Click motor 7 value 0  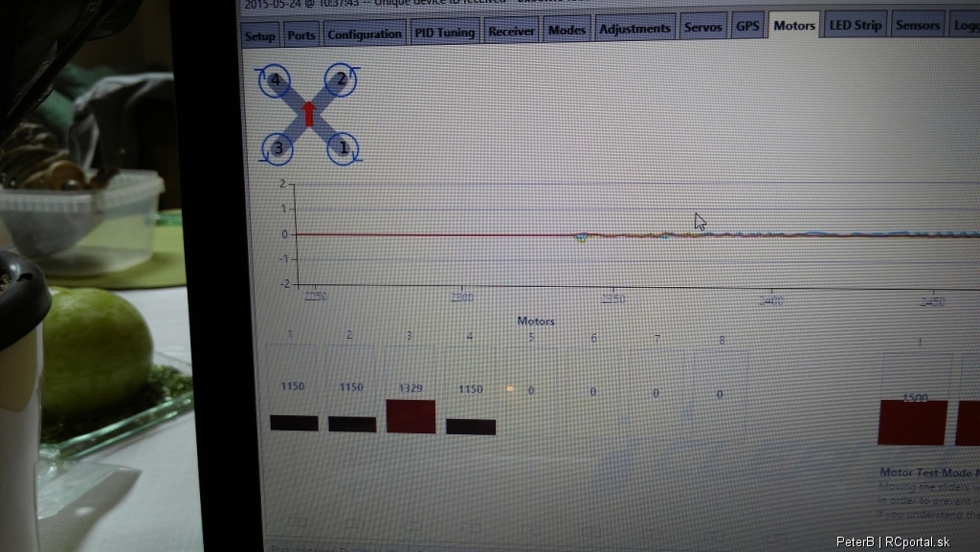click(656, 393)
